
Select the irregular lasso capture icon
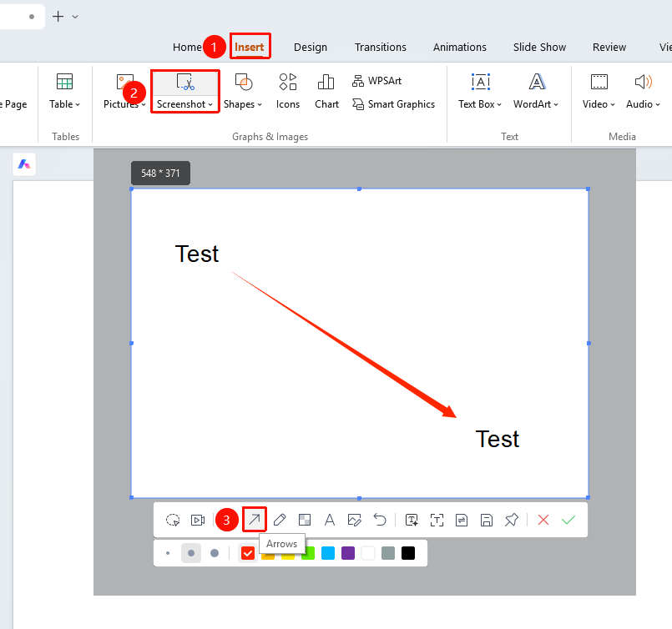(173, 520)
